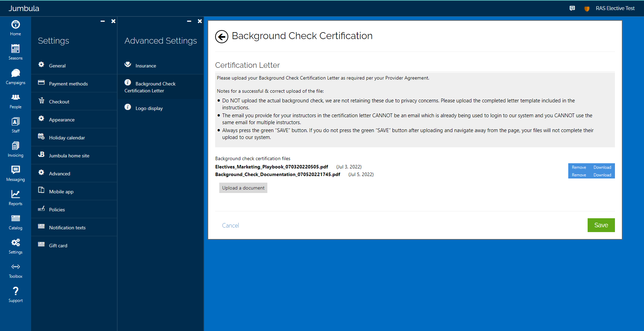Click the green Save button
Image resolution: width=644 pixels, height=331 pixels.
point(601,225)
